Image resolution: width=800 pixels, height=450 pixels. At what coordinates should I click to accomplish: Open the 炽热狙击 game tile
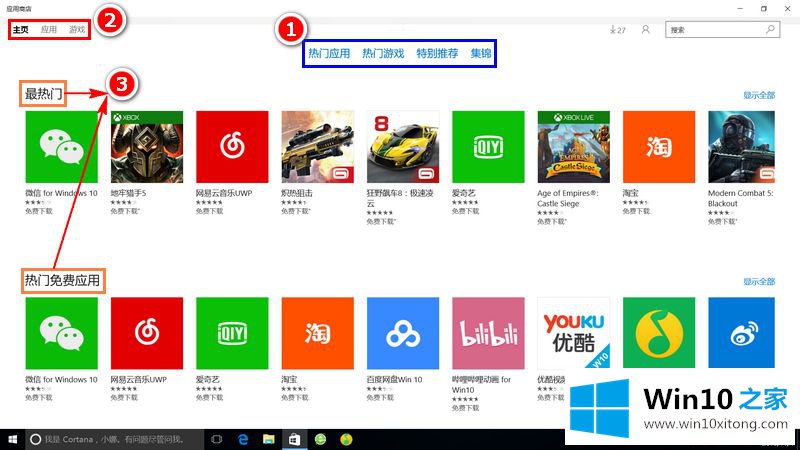pos(317,147)
